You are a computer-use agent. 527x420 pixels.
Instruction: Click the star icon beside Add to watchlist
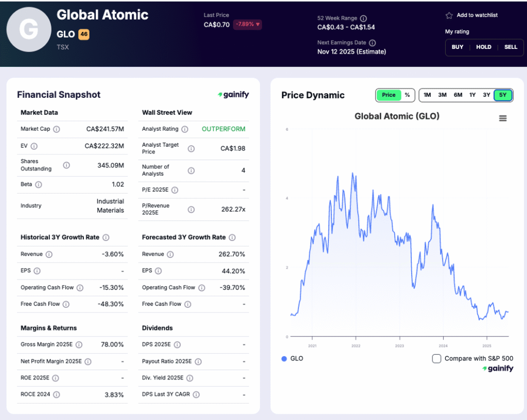tap(449, 15)
